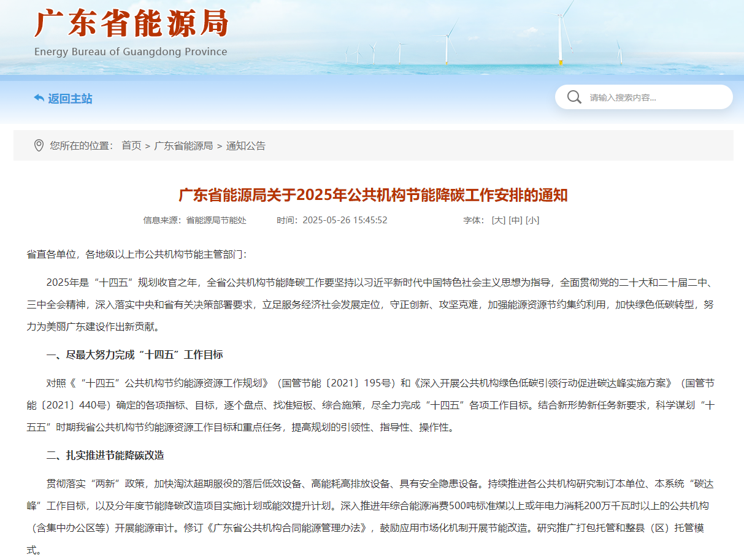Click heading 二、扎实推进节能降碳改造
744x560 pixels.
pos(105,455)
